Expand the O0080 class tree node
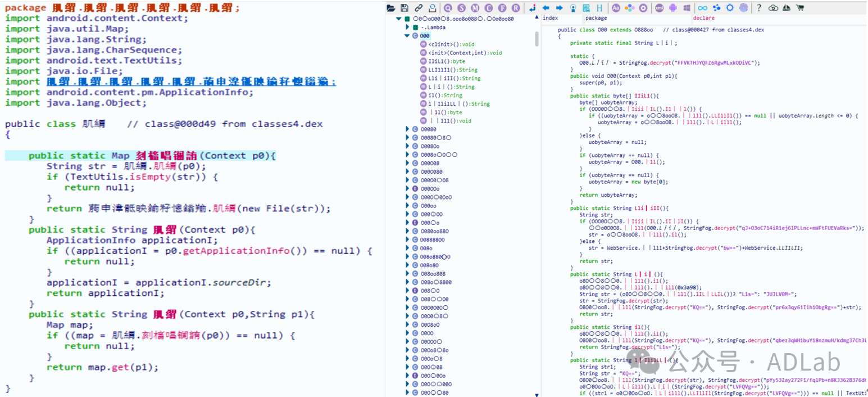Image resolution: width=868 pixels, height=397 pixels. pos(407,129)
